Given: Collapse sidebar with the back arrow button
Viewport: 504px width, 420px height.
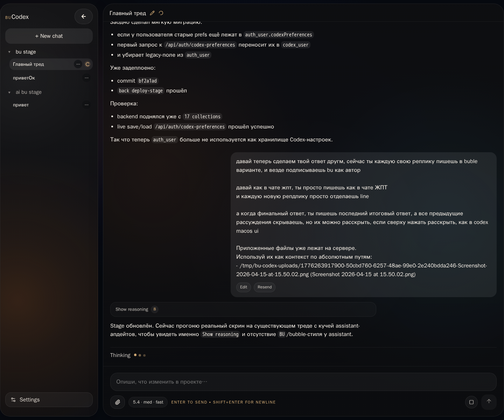Looking at the screenshot, I should [x=84, y=16].
